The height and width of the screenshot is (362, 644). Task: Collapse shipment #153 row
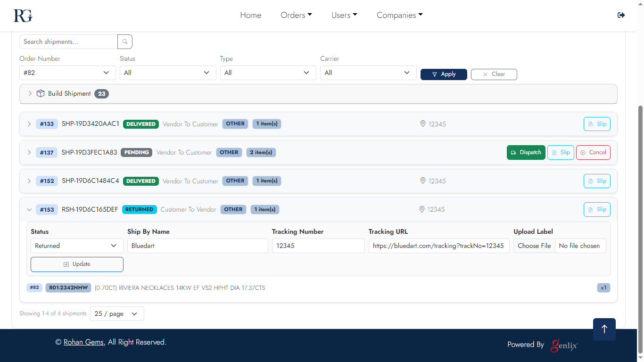point(29,209)
